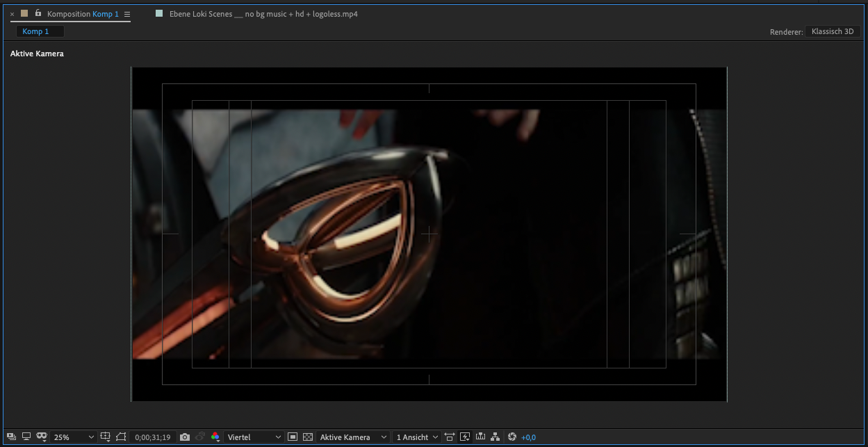Open the Composition panel menu
Screen dimensions: 868x447
tap(127, 14)
